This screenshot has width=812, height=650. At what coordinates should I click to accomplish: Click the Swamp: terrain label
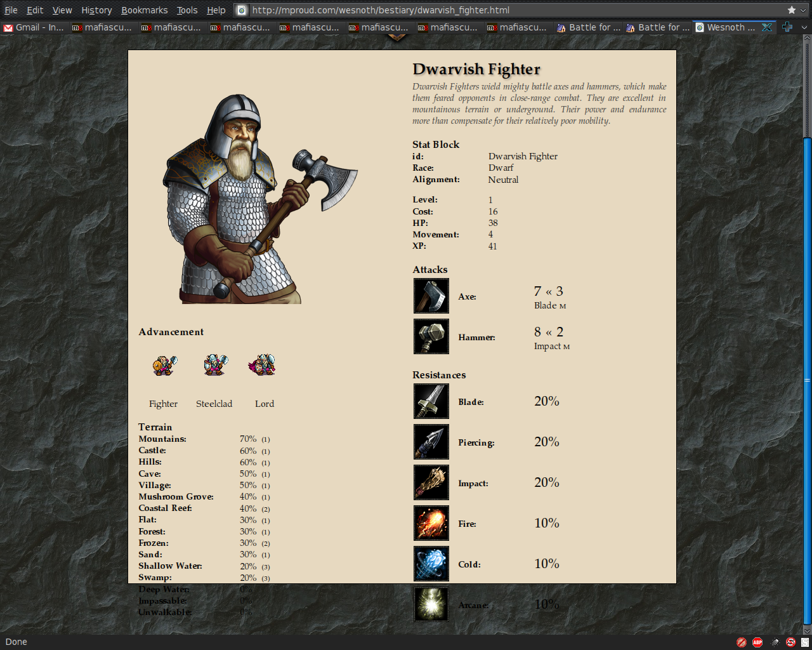click(155, 577)
